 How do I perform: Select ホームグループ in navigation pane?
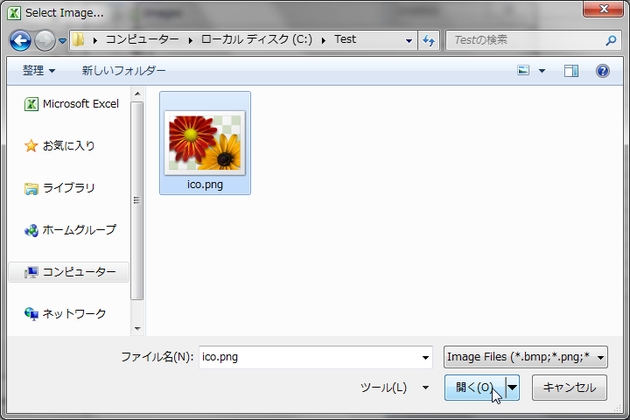(70, 230)
